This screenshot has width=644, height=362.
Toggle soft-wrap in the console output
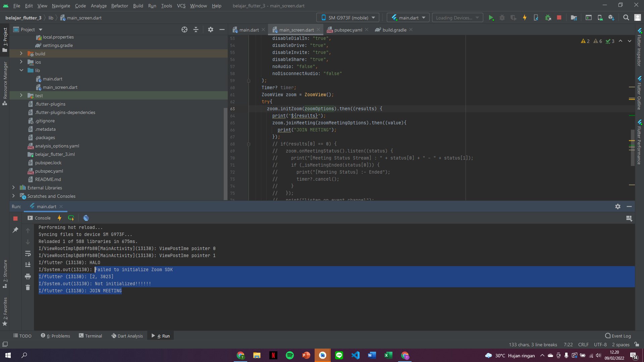coord(28,253)
